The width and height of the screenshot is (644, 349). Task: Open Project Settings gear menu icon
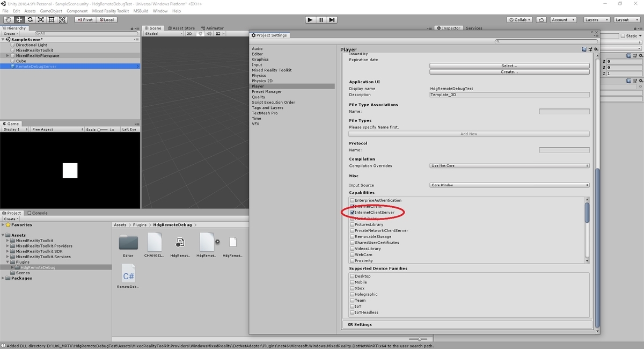tap(596, 49)
